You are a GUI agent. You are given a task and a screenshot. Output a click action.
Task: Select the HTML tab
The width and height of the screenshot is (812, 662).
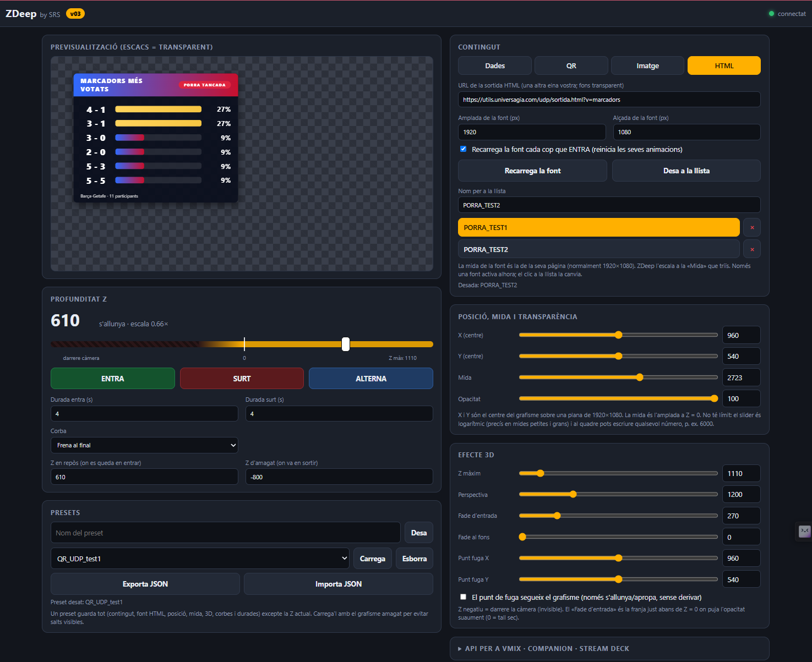[724, 65]
